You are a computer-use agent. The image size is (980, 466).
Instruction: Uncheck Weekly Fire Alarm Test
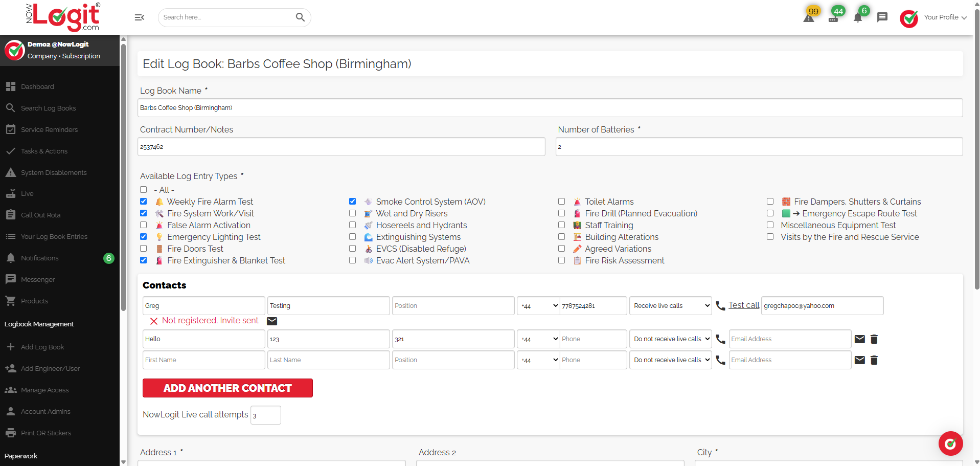[144, 202]
